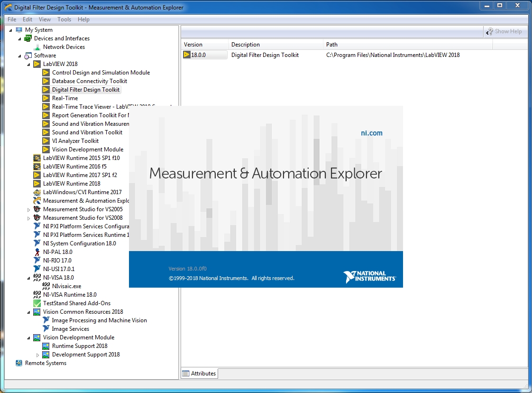Sort by the Version column header
This screenshot has width=532, height=393.
pos(205,45)
